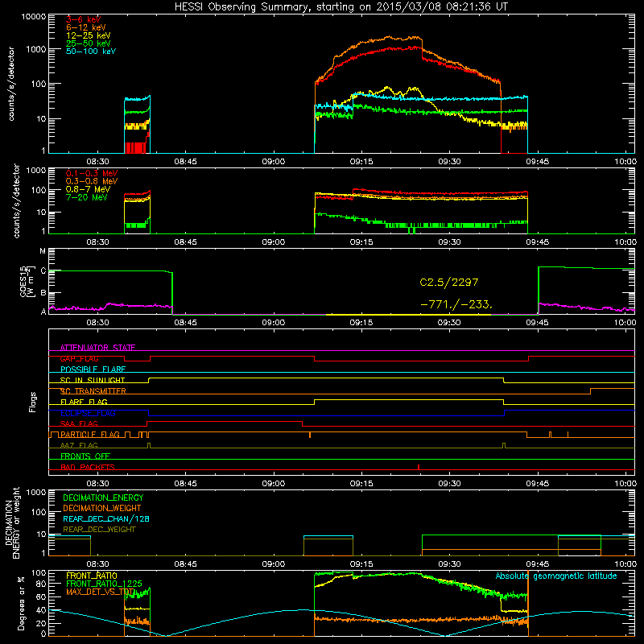
Task: Click the 'M' class label on GOES axis
Action: 43,251
